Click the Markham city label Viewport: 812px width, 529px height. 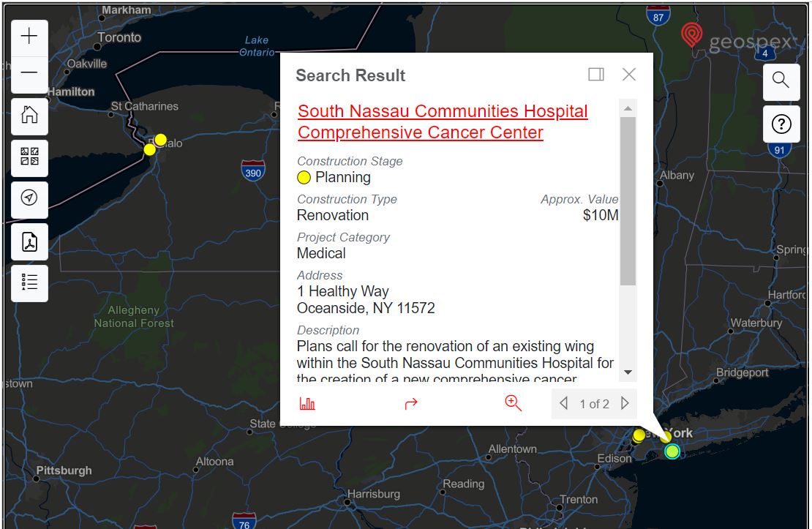[x=127, y=10]
